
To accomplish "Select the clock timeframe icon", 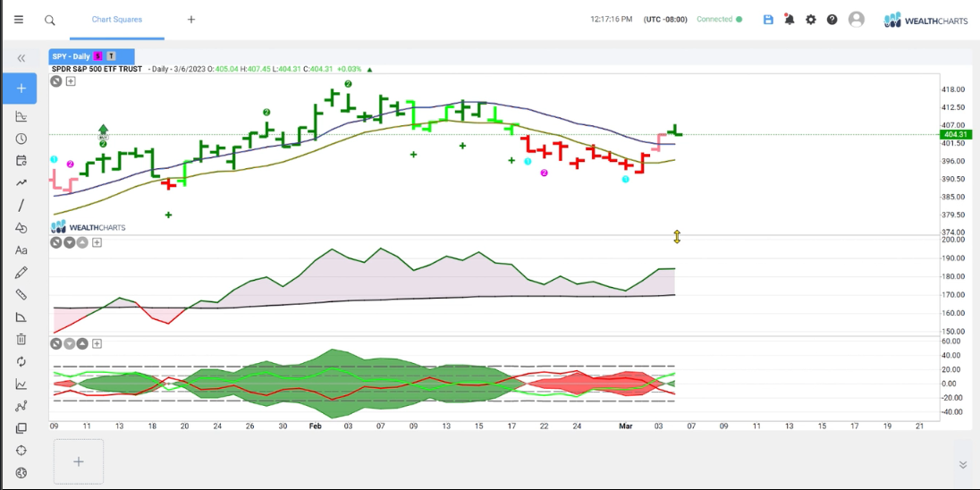I will 21,139.
